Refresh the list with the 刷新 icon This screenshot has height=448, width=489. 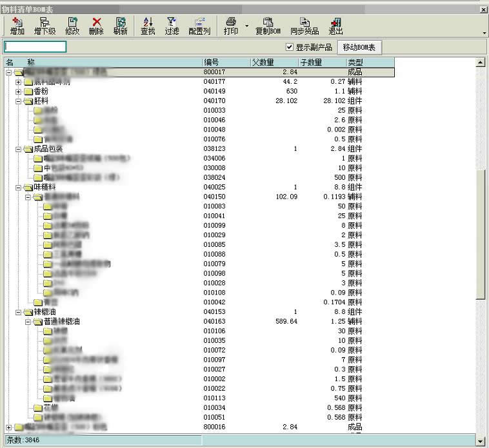pyautogui.click(x=120, y=26)
